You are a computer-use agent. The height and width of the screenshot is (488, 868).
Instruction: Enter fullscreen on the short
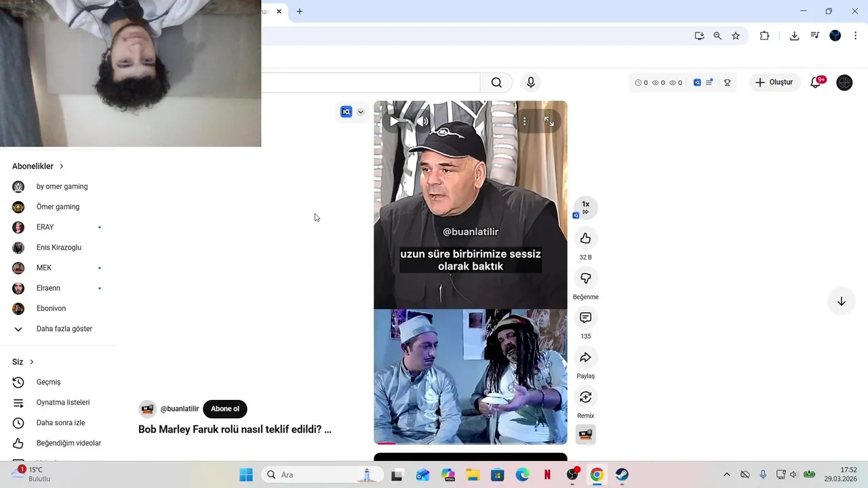click(549, 121)
